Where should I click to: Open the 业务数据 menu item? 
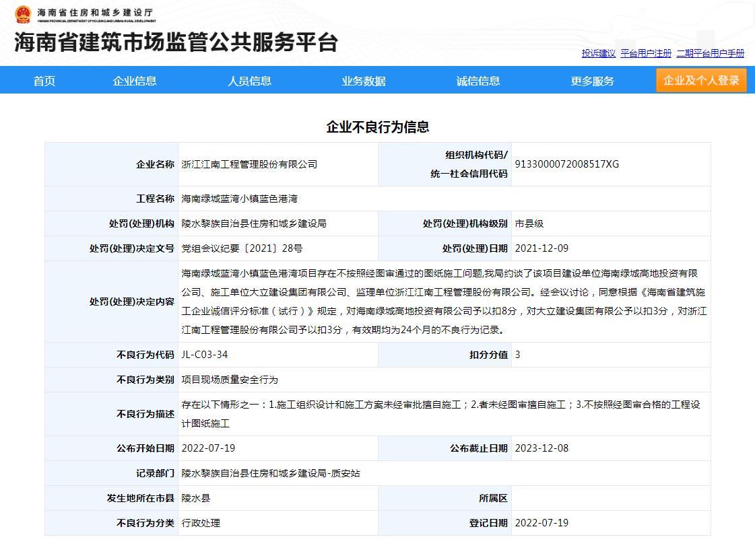click(x=364, y=81)
